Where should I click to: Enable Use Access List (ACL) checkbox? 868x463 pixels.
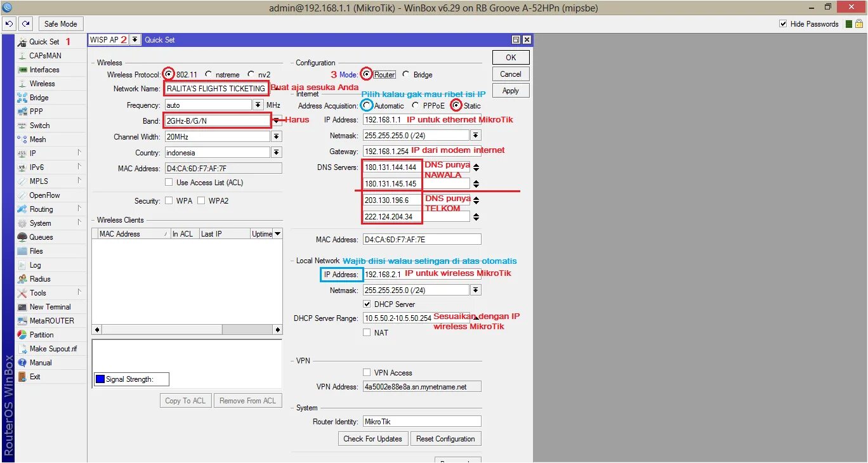(x=169, y=183)
